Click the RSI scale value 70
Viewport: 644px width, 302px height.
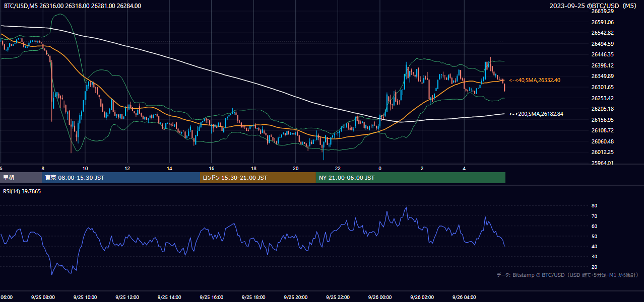(x=594, y=216)
